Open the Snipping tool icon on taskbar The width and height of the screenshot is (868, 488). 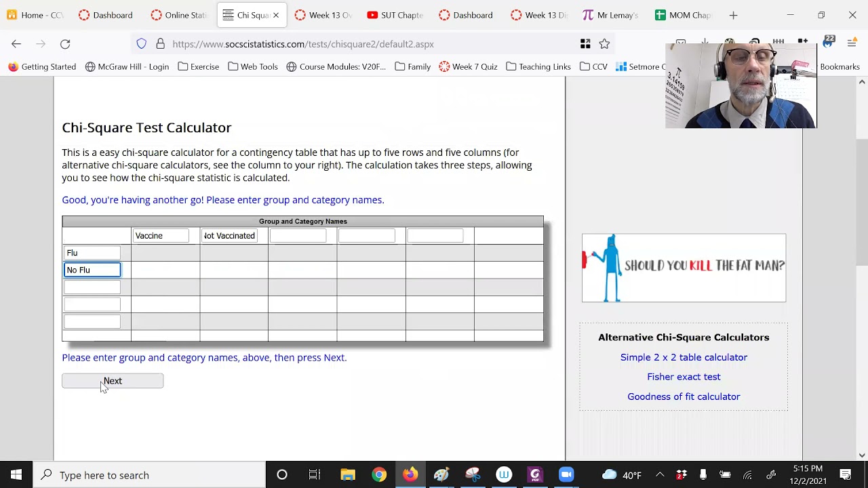coord(473,475)
